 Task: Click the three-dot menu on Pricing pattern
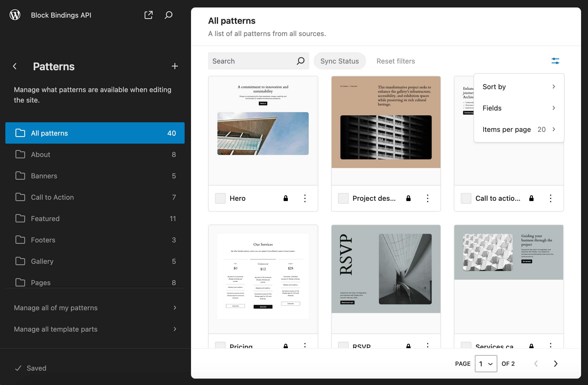305,346
